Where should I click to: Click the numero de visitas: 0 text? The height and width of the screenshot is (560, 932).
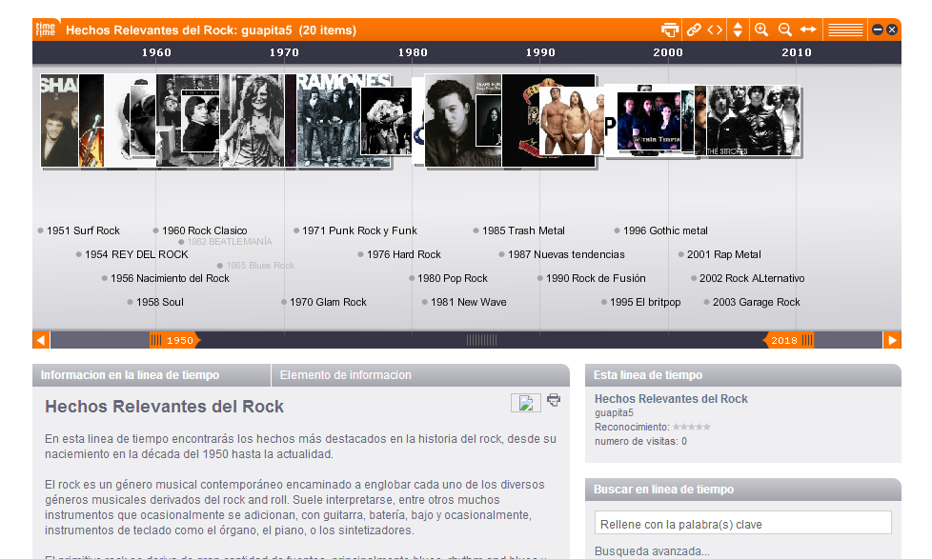click(640, 441)
